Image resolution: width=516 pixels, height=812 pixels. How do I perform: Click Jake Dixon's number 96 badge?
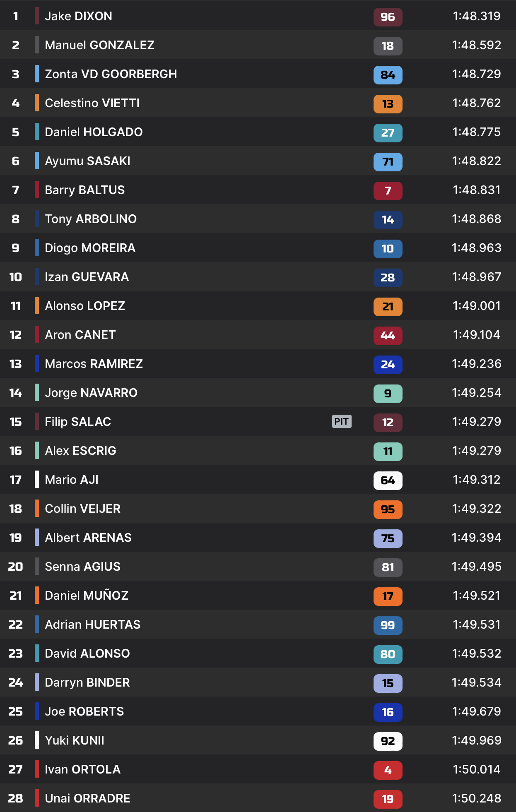click(388, 17)
